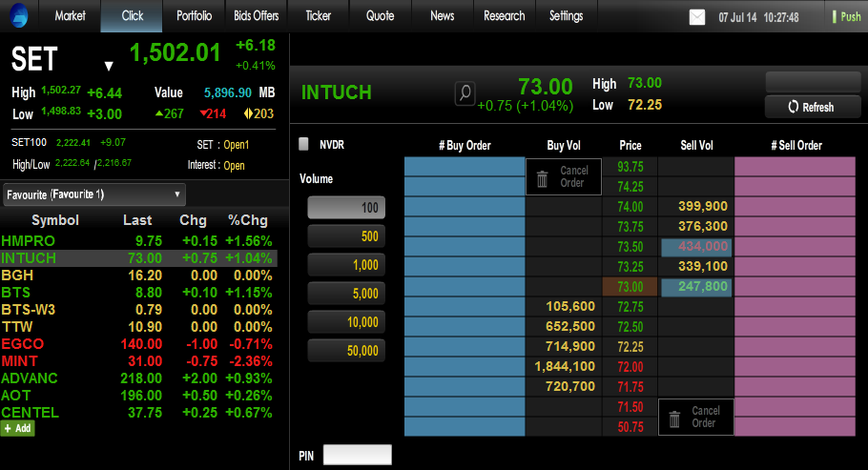
Task: Select TTW symbol row
Action: pos(138,327)
